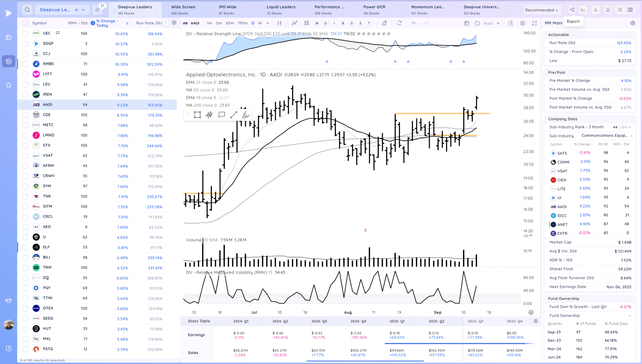642x364 pixels.
Task: Open the alerts bell icon
Action: (608, 10)
